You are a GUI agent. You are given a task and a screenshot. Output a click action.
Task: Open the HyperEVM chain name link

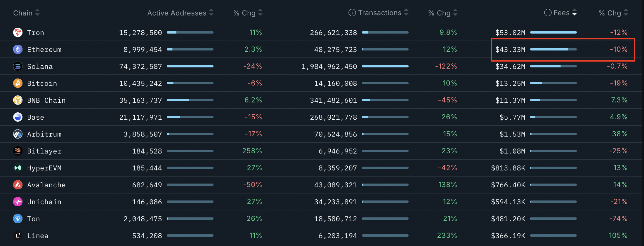tap(44, 168)
